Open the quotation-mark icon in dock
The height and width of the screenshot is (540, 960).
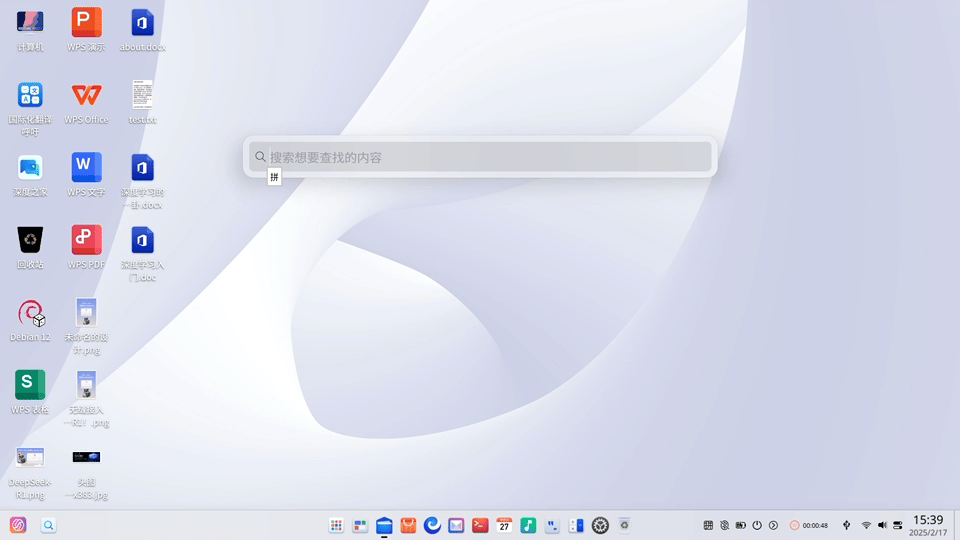click(552, 525)
